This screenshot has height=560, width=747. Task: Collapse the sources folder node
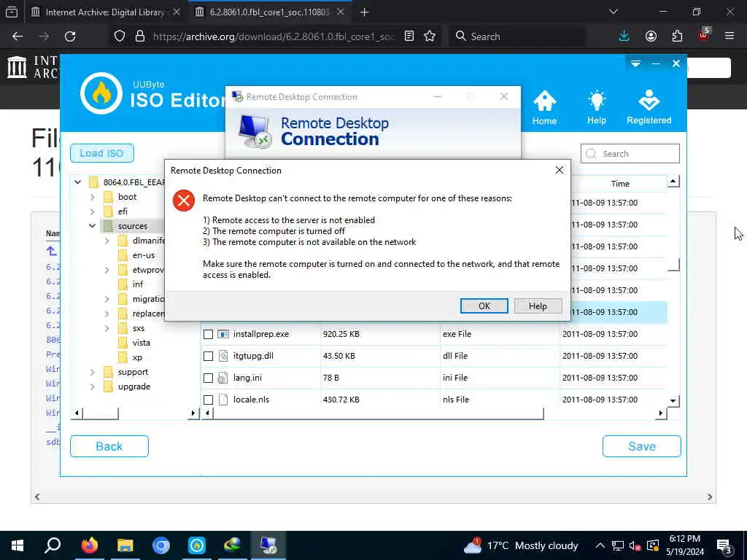(93, 226)
